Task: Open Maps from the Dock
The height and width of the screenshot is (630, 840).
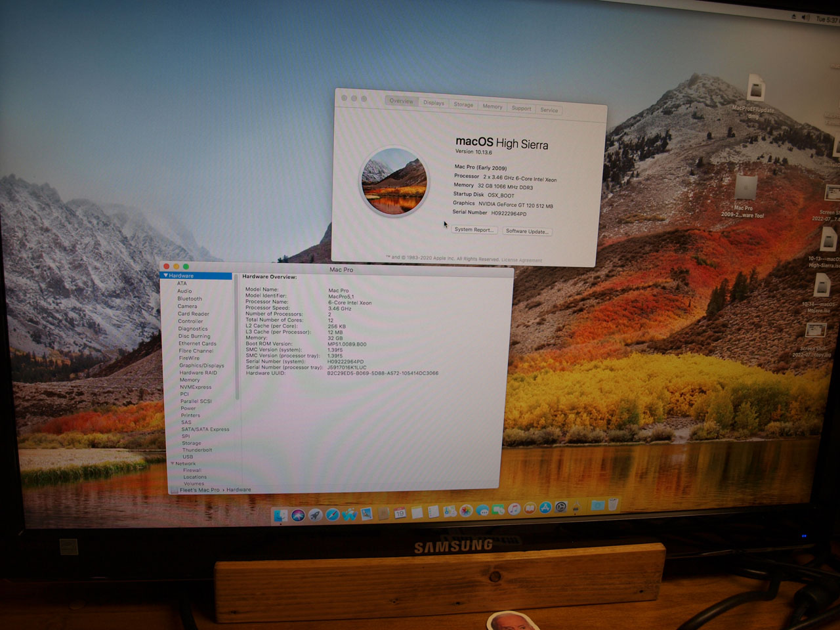Action: 450,511
